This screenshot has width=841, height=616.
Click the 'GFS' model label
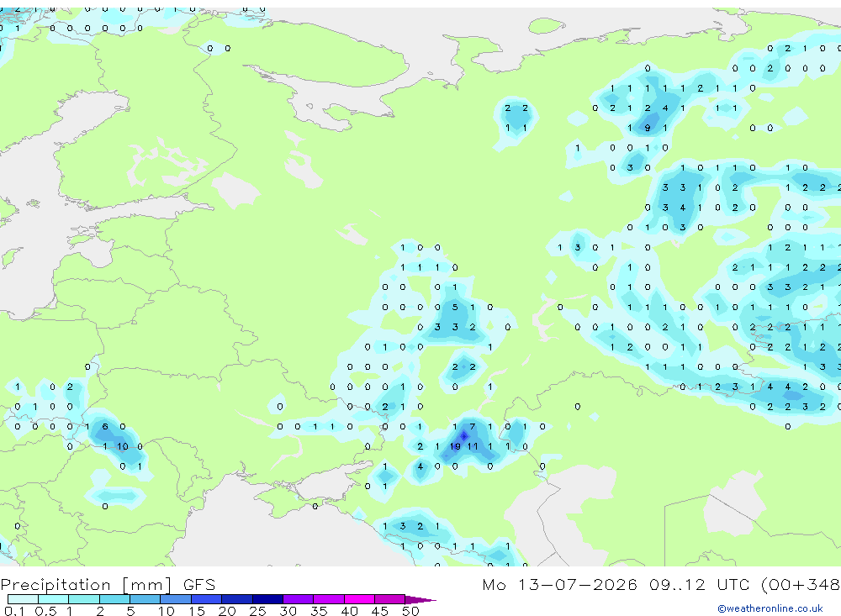click(x=199, y=584)
